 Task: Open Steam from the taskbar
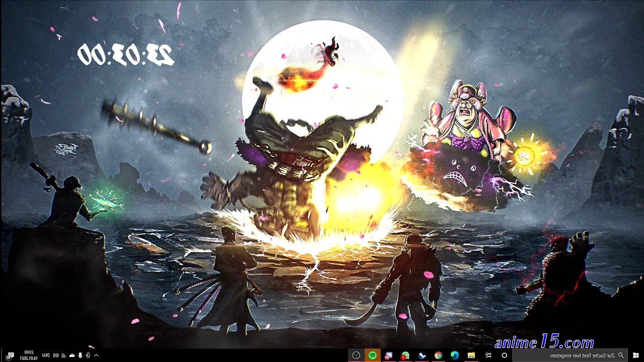[x=422, y=355]
